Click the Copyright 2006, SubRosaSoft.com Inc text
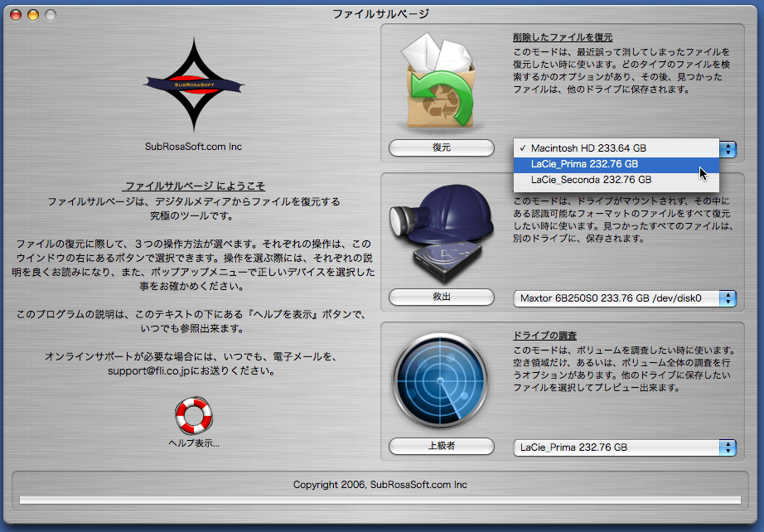This screenshot has width=764, height=532. click(x=380, y=485)
